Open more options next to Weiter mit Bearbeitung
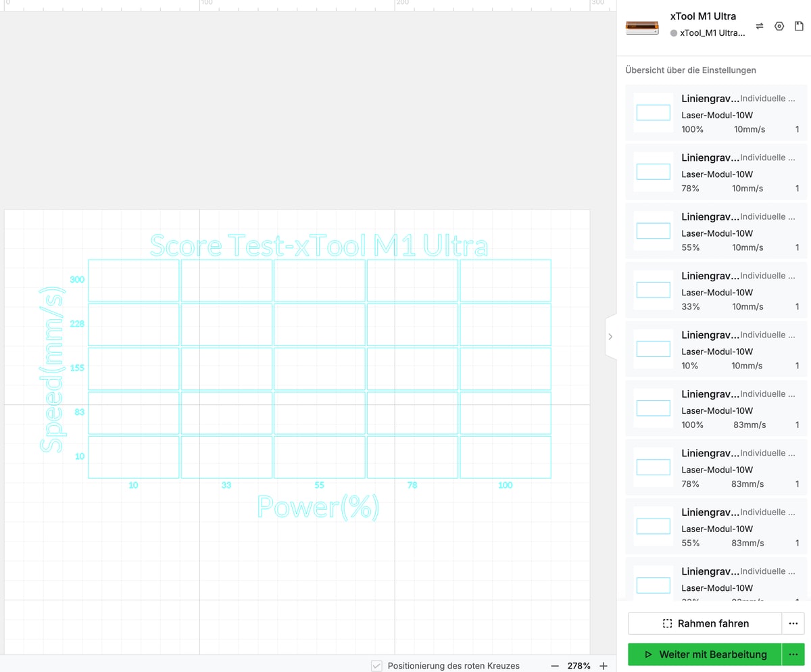 click(793, 654)
